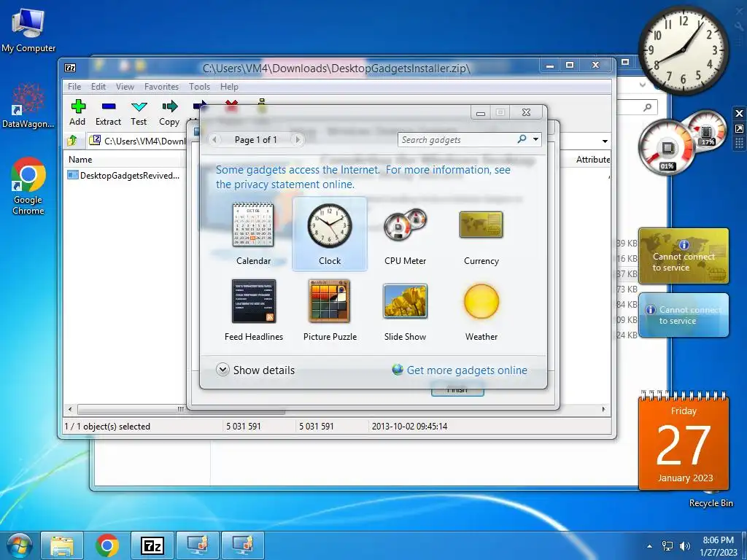Click Extract in the 7-Zip toolbar

tap(108, 113)
